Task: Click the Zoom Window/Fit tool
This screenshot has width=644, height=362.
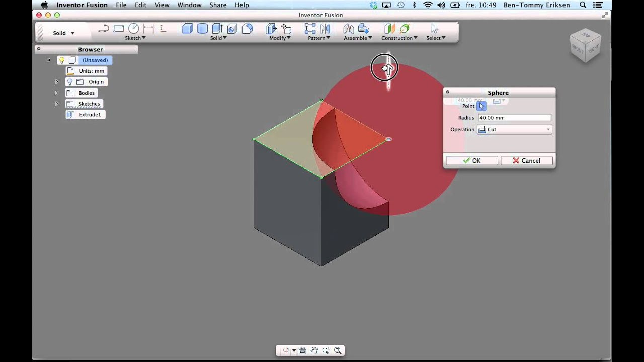Action: pyautogui.click(x=338, y=351)
